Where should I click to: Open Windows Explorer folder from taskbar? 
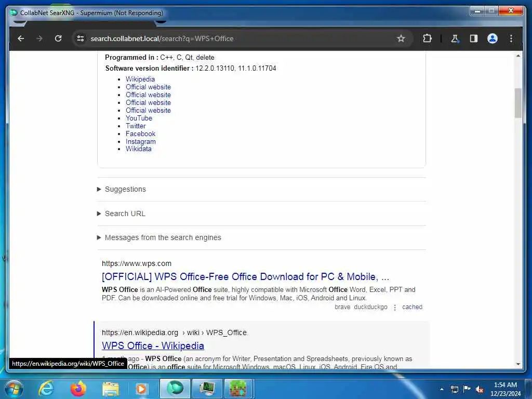[110, 389]
